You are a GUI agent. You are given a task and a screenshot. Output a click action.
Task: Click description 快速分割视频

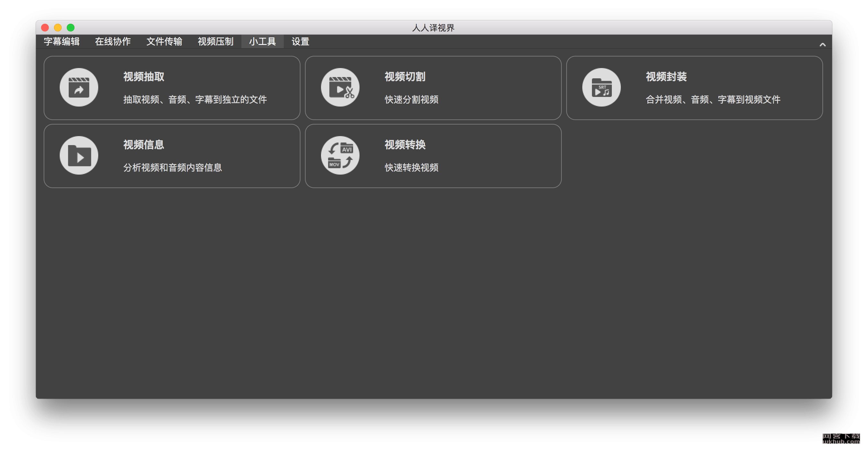[412, 100]
